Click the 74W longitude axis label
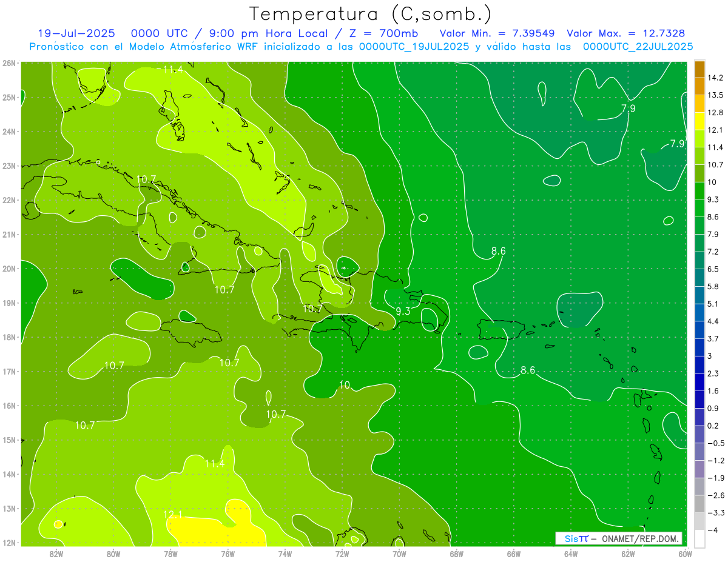This screenshot has height=562, width=728. point(285,554)
